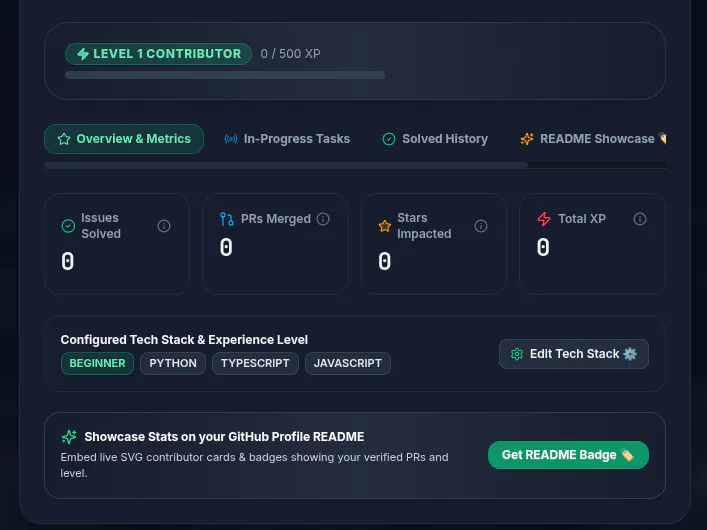The height and width of the screenshot is (530, 707).
Task: Go to README Showcase tab
Action: click(593, 139)
